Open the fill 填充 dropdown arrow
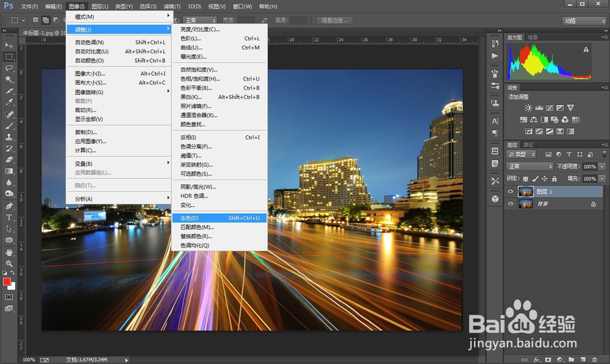 click(602, 179)
